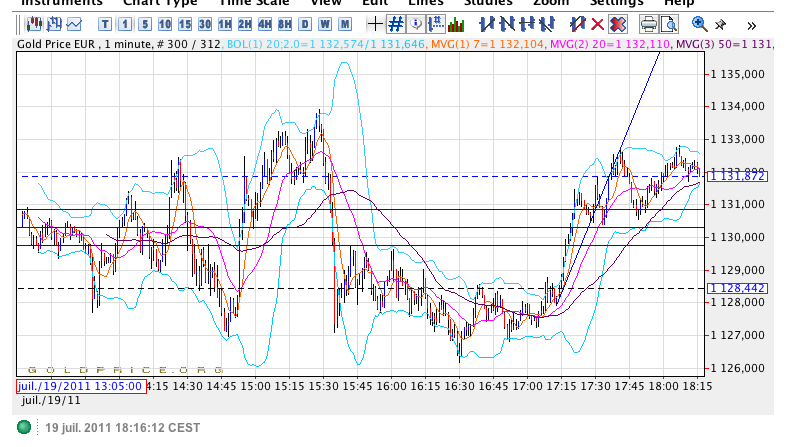The width and height of the screenshot is (795, 447).
Task: Toggle the grid display button
Action: tap(395, 24)
